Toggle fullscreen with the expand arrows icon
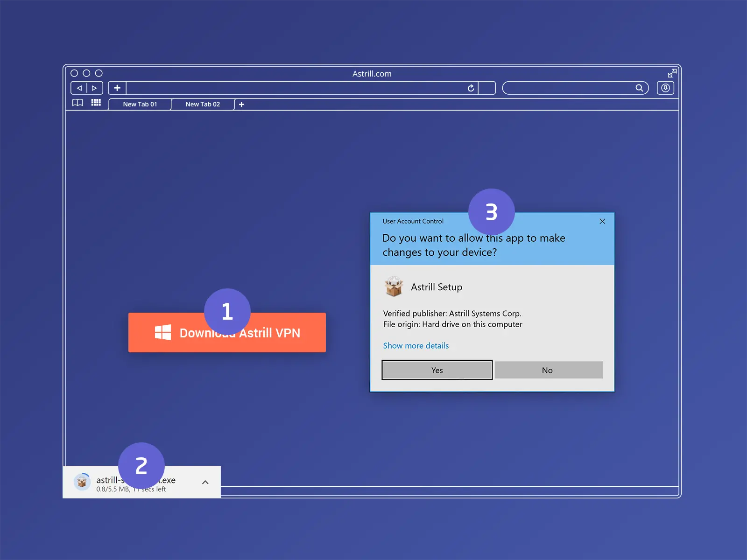 point(672,73)
